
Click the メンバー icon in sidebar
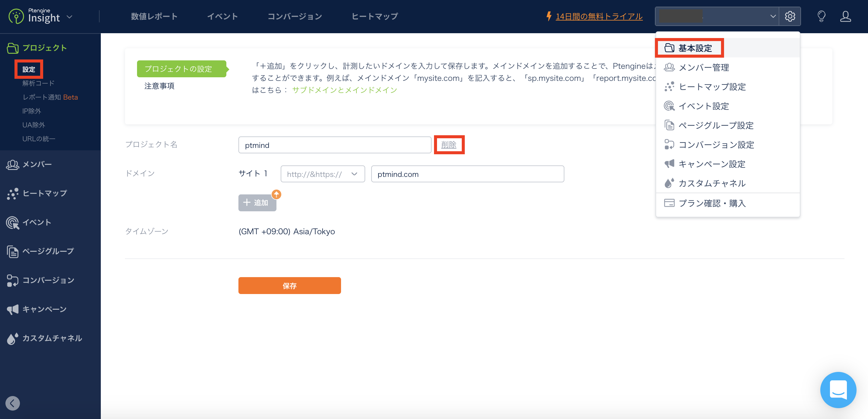pos(13,165)
